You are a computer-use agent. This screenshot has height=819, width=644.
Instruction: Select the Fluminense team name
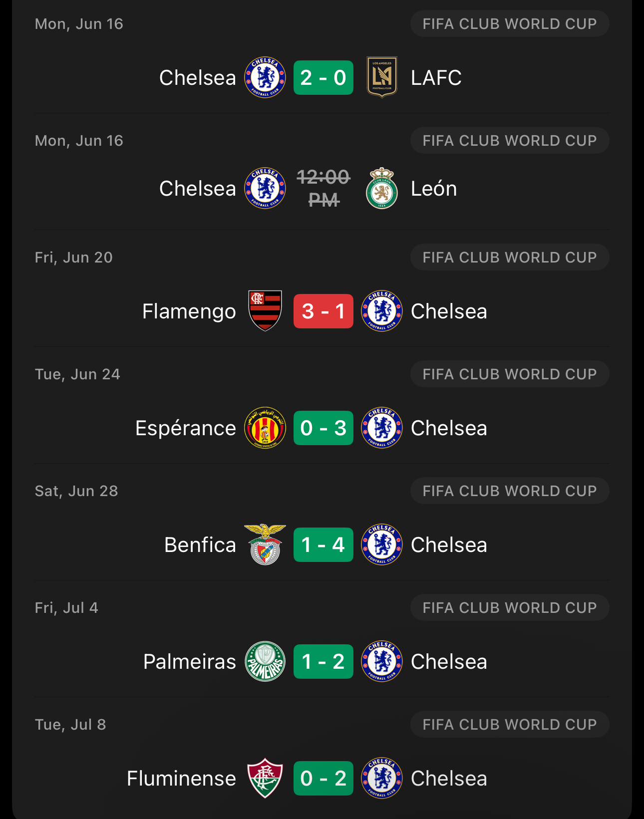(181, 779)
